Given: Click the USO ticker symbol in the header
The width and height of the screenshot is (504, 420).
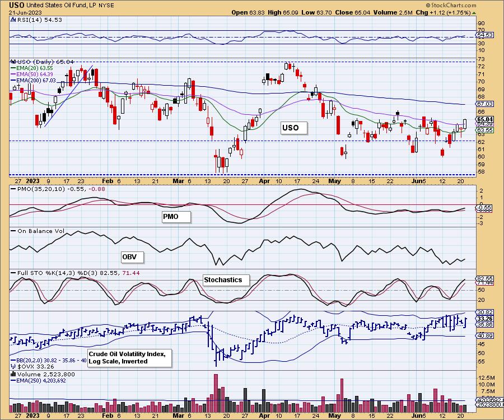Looking at the screenshot, I should [17, 5].
